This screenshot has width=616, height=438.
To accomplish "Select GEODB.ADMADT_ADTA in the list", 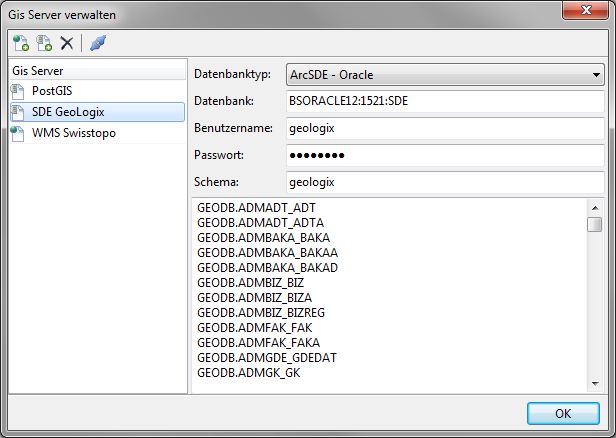I will (260, 223).
